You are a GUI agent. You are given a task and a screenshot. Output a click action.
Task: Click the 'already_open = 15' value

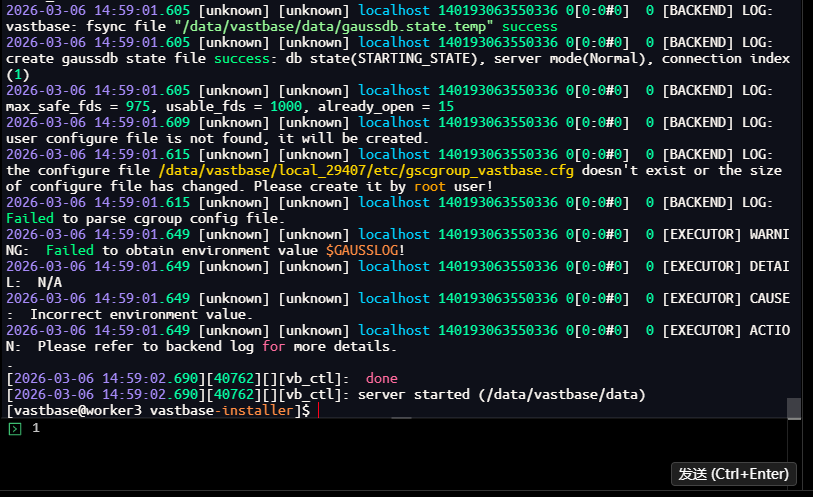coord(386,106)
